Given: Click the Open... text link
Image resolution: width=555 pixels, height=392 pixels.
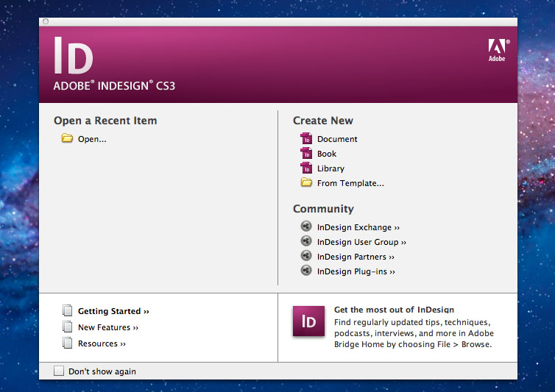Looking at the screenshot, I should [x=92, y=139].
